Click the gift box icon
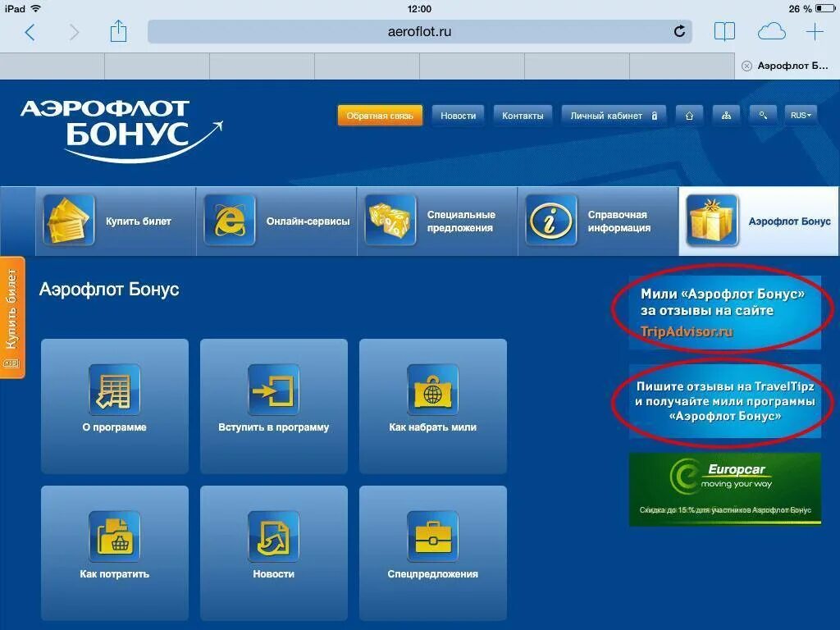 pyautogui.click(x=712, y=220)
